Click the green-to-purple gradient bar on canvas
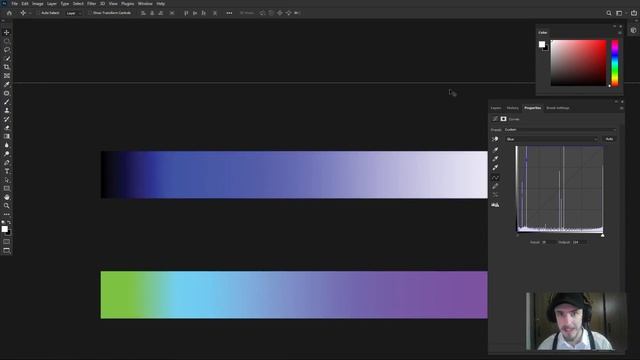640x360 pixels. (294, 295)
